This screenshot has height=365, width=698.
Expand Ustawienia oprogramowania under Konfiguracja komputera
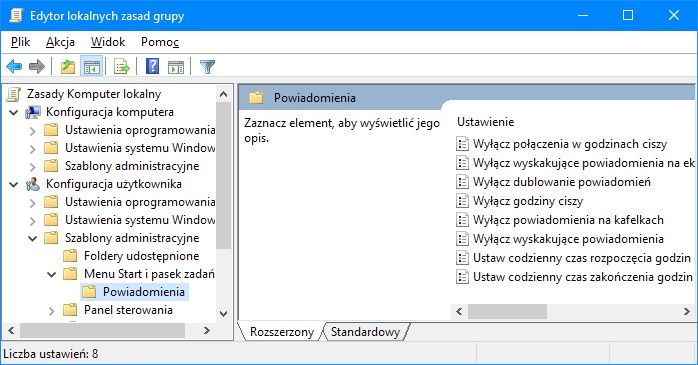[x=32, y=130]
